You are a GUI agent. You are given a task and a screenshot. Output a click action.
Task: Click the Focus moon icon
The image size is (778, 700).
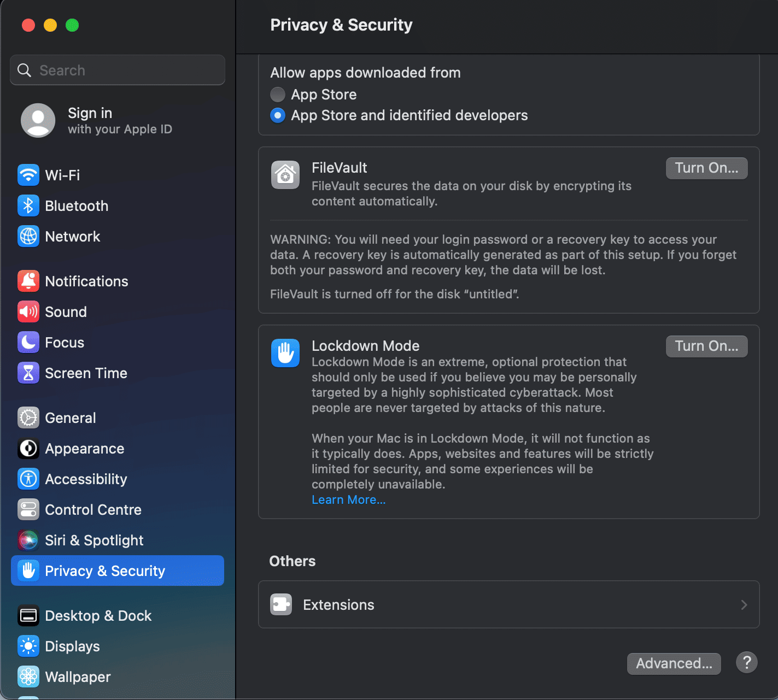[x=28, y=342]
